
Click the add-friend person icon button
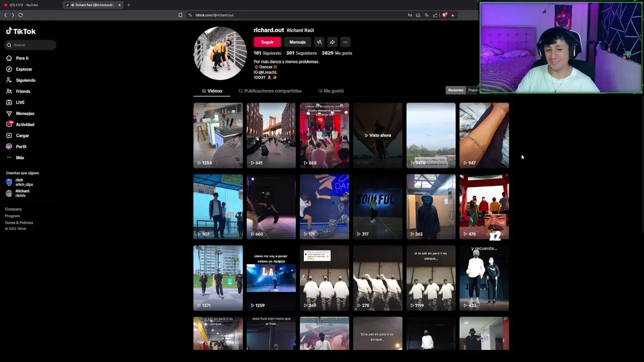pyautogui.click(x=319, y=42)
